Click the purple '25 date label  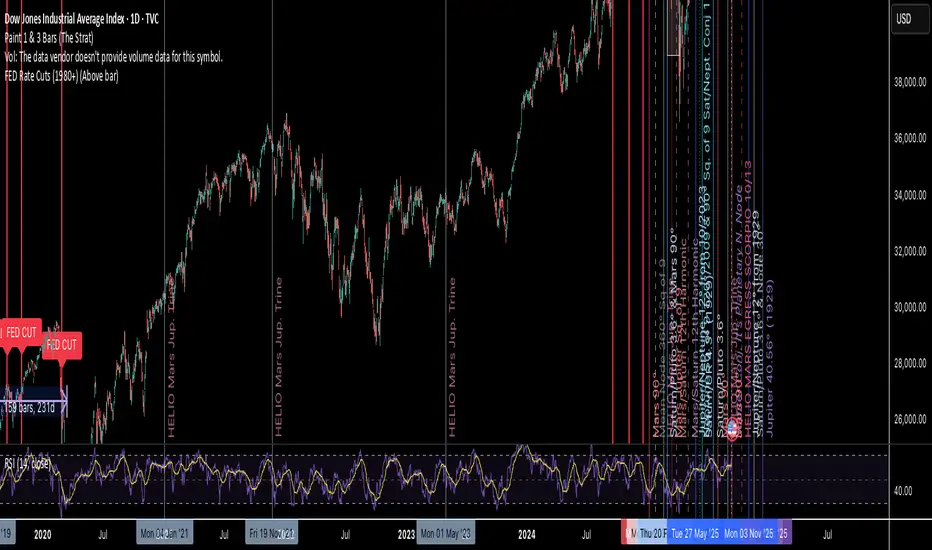[x=784, y=534]
